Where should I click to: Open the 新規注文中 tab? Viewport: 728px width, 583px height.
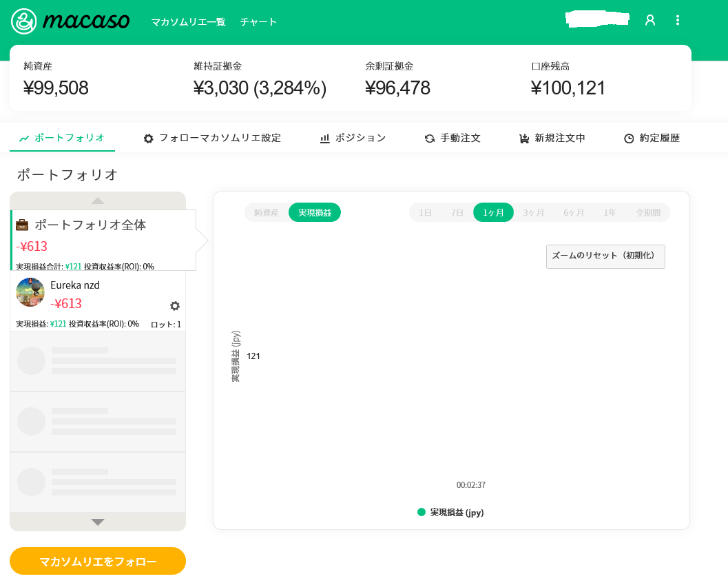[552, 138]
